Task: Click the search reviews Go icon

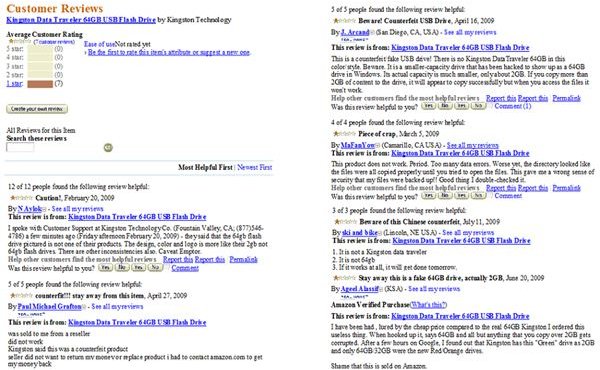Action: [108, 147]
